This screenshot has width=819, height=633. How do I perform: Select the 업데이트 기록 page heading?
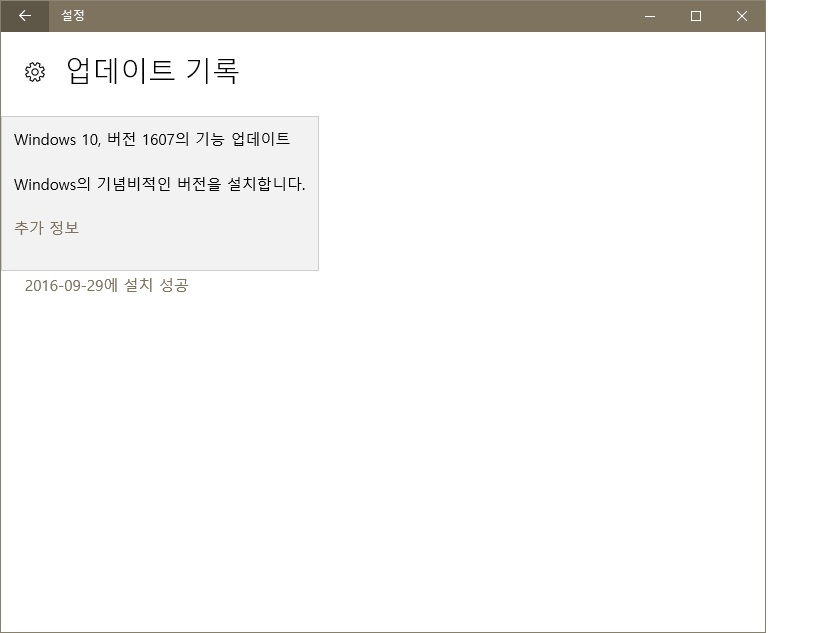coord(152,71)
